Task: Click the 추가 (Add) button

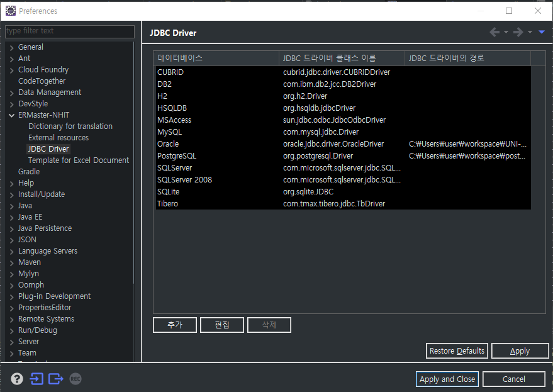Action: [x=174, y=325]
